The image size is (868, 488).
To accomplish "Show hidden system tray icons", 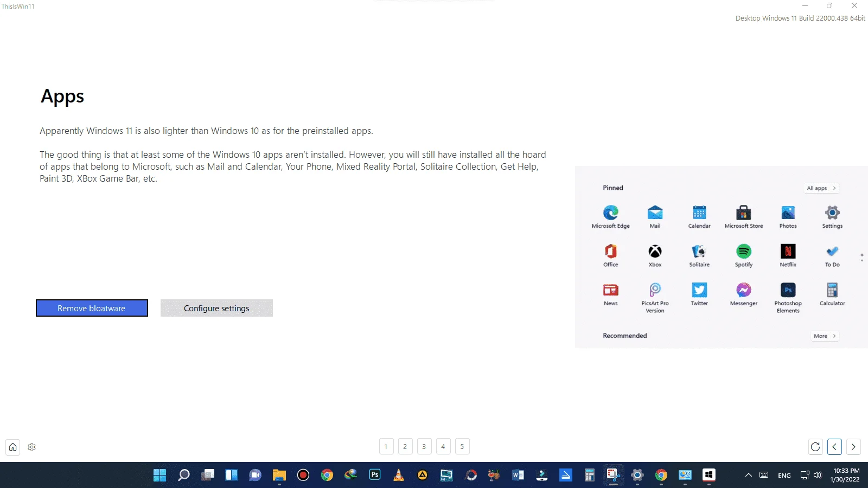I will pos(749,475).
